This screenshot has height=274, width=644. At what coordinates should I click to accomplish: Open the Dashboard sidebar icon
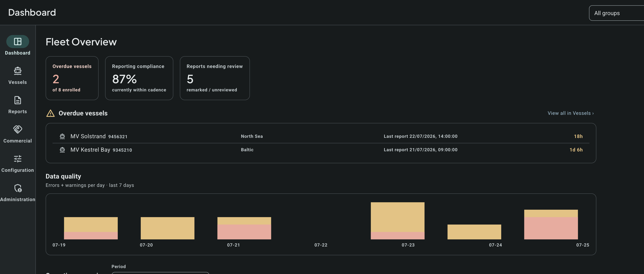point(18,42)
